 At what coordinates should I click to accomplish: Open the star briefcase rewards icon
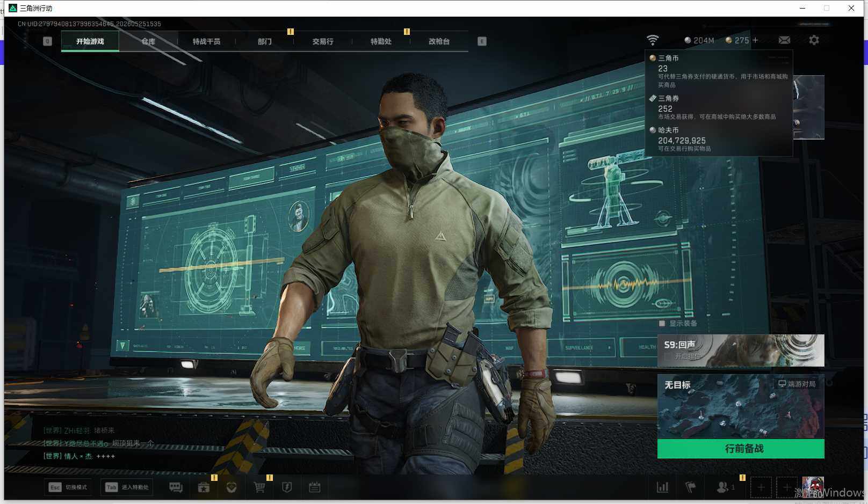(x=204, y=487)
